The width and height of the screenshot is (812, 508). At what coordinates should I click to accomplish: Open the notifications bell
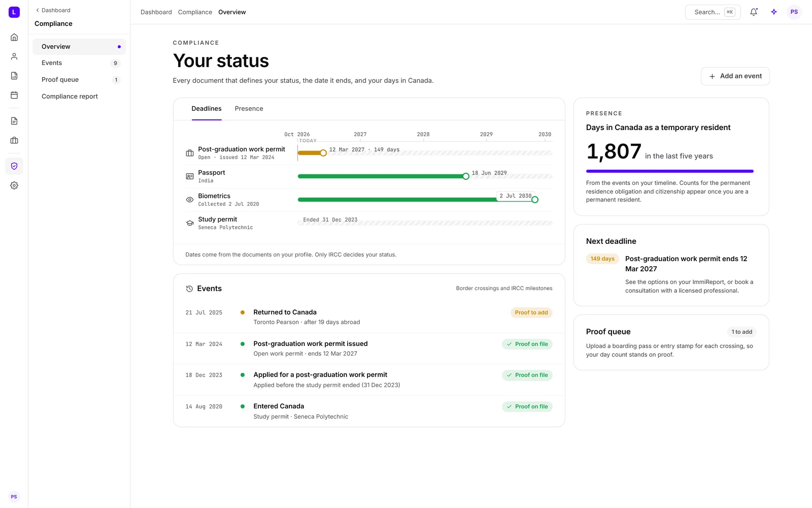[x=754, y=12]
